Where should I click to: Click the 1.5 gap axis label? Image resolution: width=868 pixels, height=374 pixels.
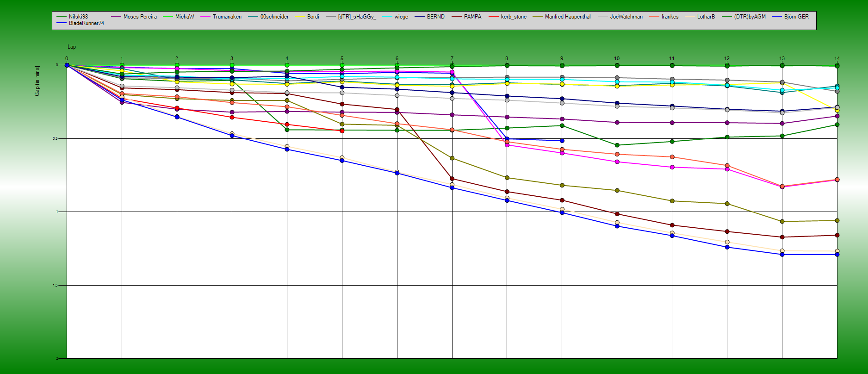(55, 285)
